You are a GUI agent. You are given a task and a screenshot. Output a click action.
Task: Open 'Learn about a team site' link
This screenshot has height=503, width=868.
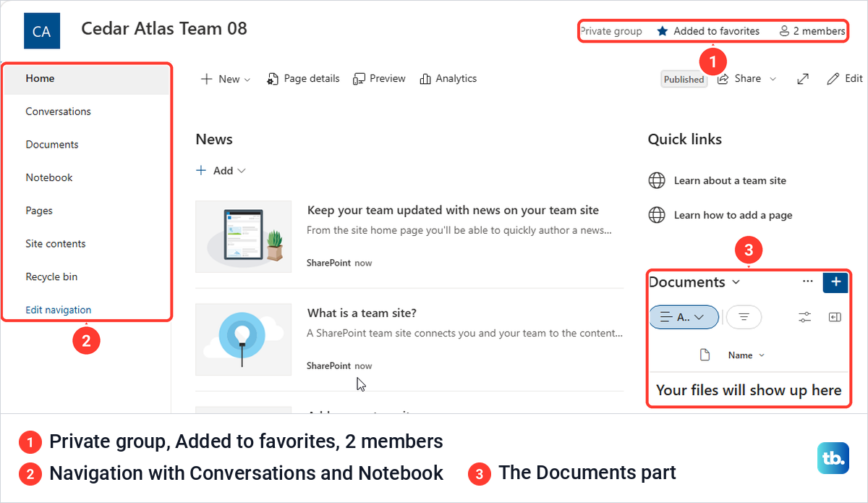tap(730, 181)
